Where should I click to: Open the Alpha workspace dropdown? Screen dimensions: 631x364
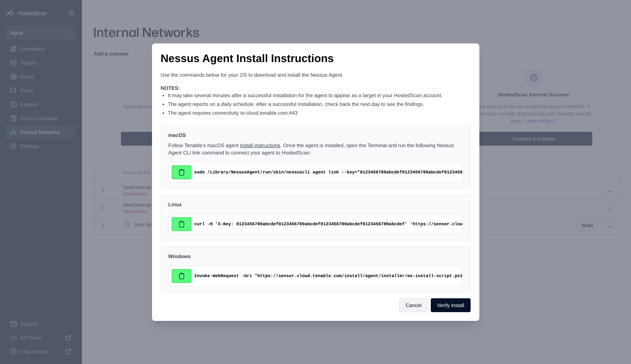[41, 33]
